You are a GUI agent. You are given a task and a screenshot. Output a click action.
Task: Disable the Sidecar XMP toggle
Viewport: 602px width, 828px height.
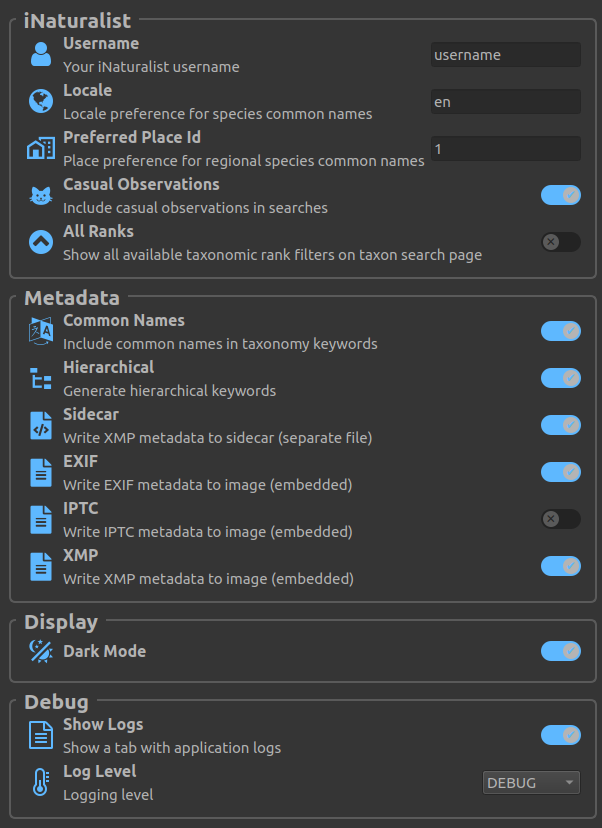coord(561,425)
